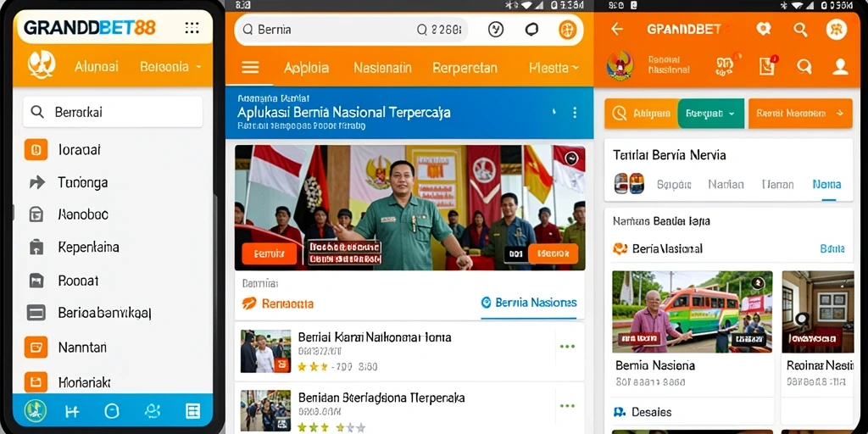Viewport: 868px width, 434px height.
Task: Click the Bouia link beside Beria Nasional
Action: [832, 248]
